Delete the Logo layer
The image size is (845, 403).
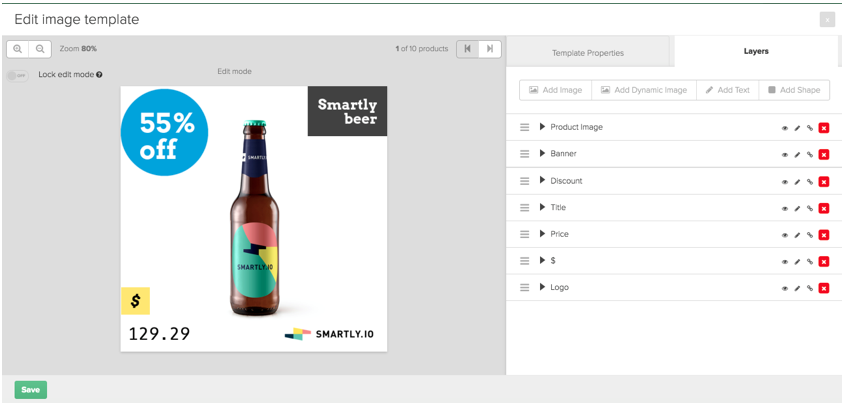823,288
